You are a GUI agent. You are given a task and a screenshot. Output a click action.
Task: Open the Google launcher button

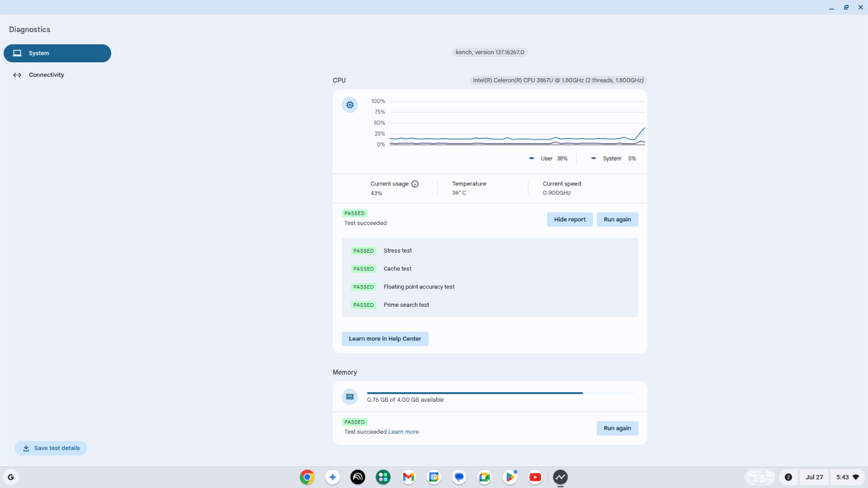point(11,477)
